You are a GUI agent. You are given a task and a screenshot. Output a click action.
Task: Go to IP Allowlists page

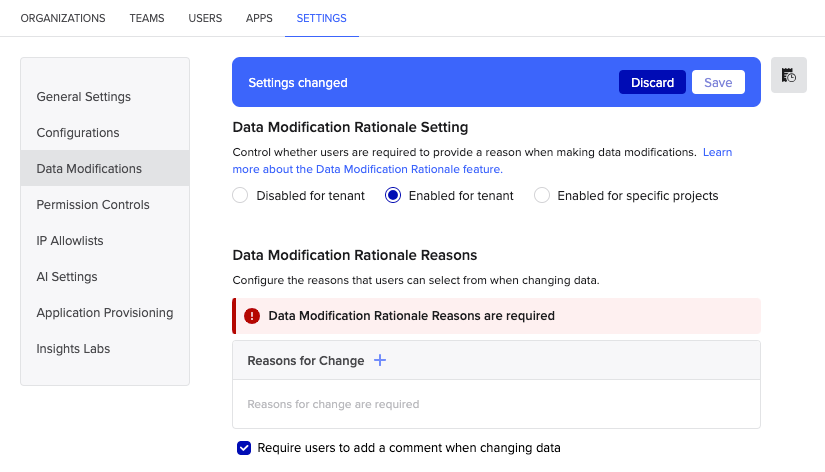[70, 241]
